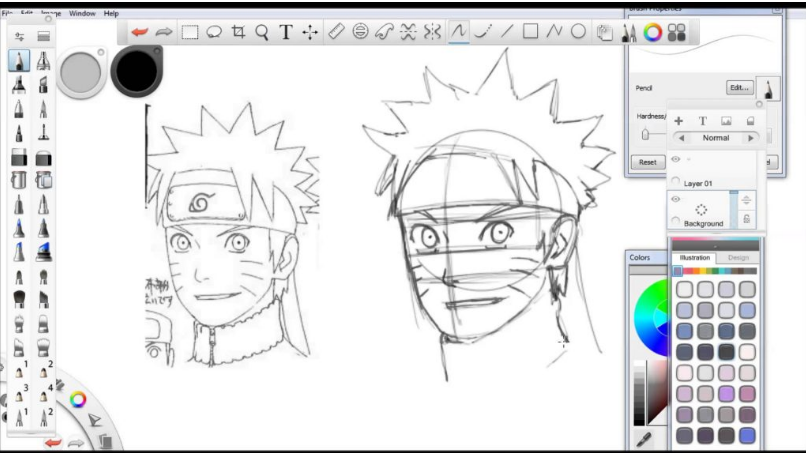Click the Layer 01 marking menu circle
Viewport: 806px width, 453px height.
675,181
